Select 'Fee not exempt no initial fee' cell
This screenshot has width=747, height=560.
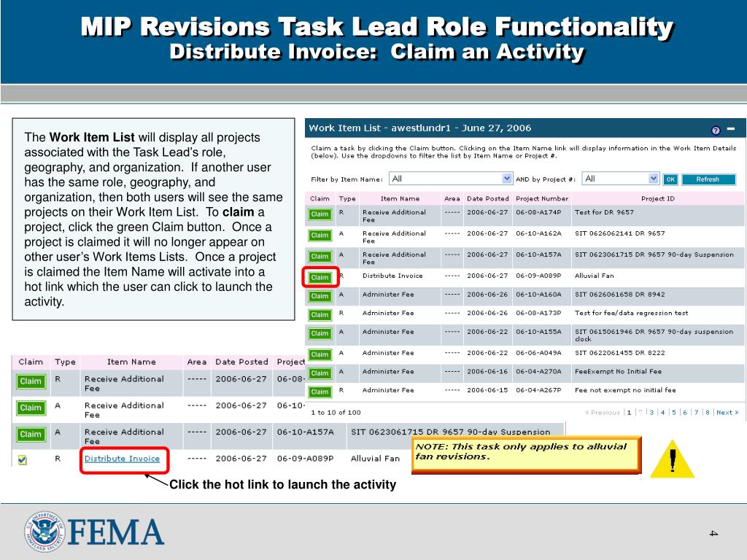(x=625, y=390)
